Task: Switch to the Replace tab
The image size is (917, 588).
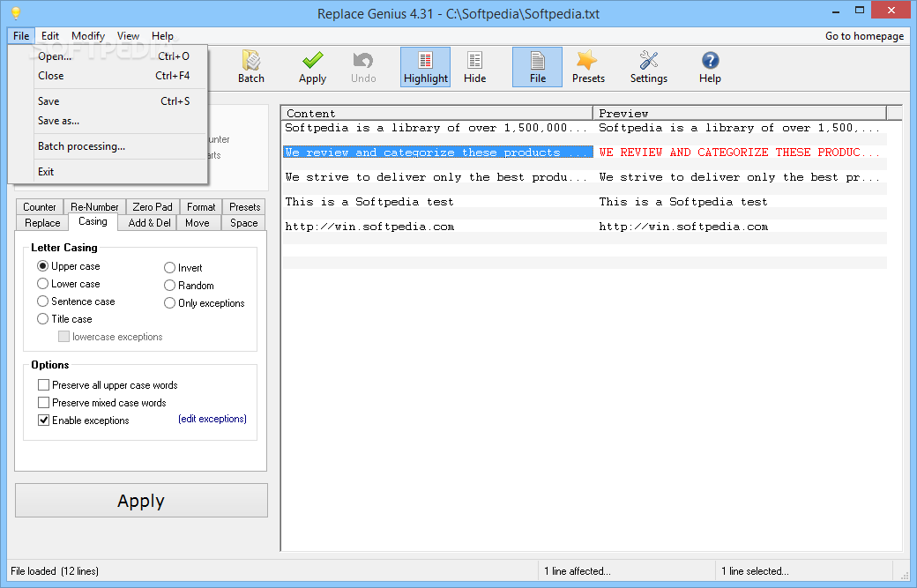Action: coord(42,223)
